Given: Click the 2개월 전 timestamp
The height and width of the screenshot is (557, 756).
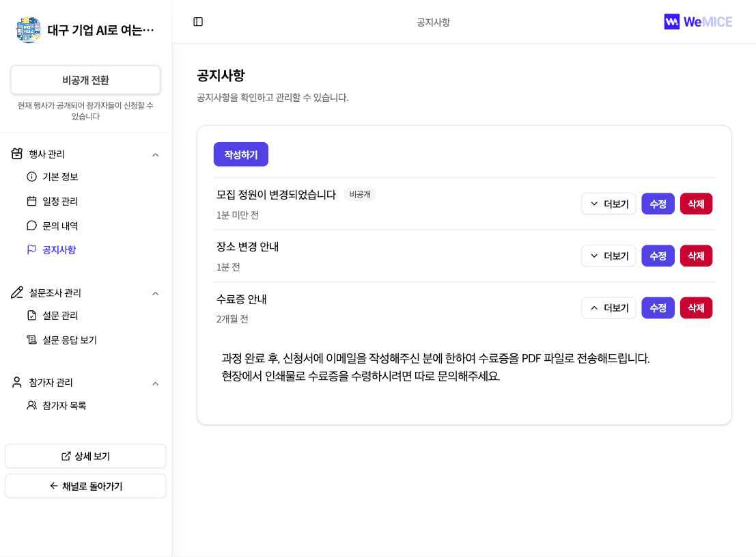Looking at the screenshot, I should pyautogui.click(x=232, y=319).
